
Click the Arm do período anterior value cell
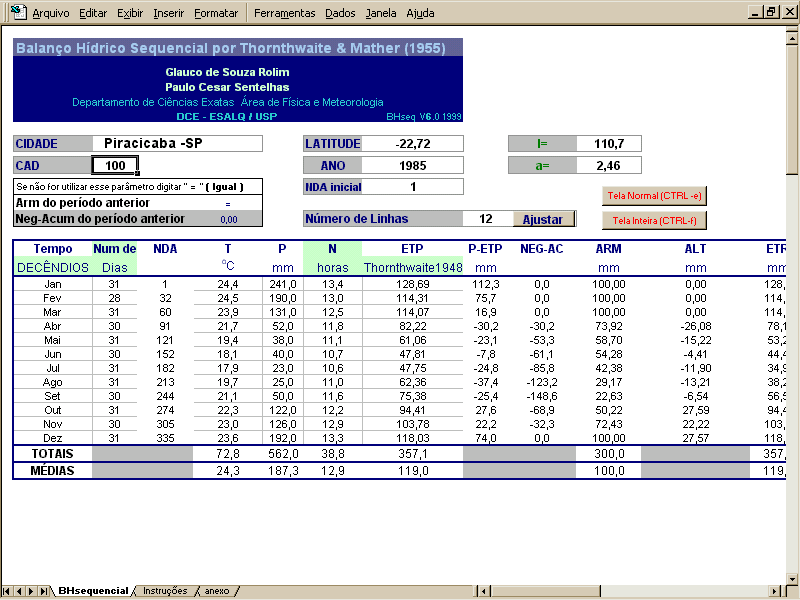click(228, 203)
